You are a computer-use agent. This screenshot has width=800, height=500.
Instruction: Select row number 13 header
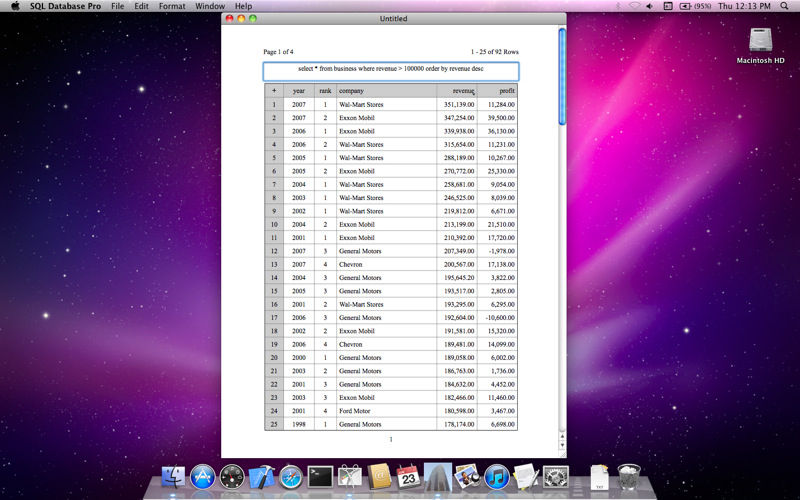point(274,264)
